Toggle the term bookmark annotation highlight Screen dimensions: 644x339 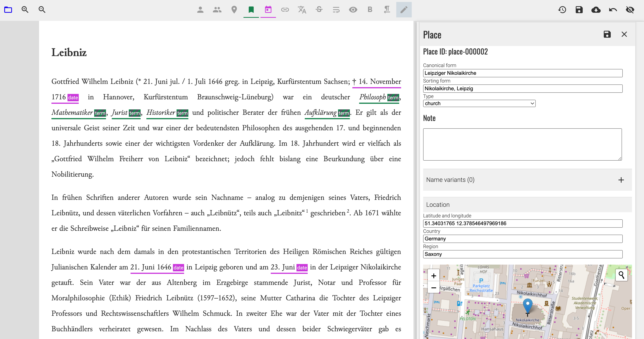pyautogui.click(x=251, y=10)
